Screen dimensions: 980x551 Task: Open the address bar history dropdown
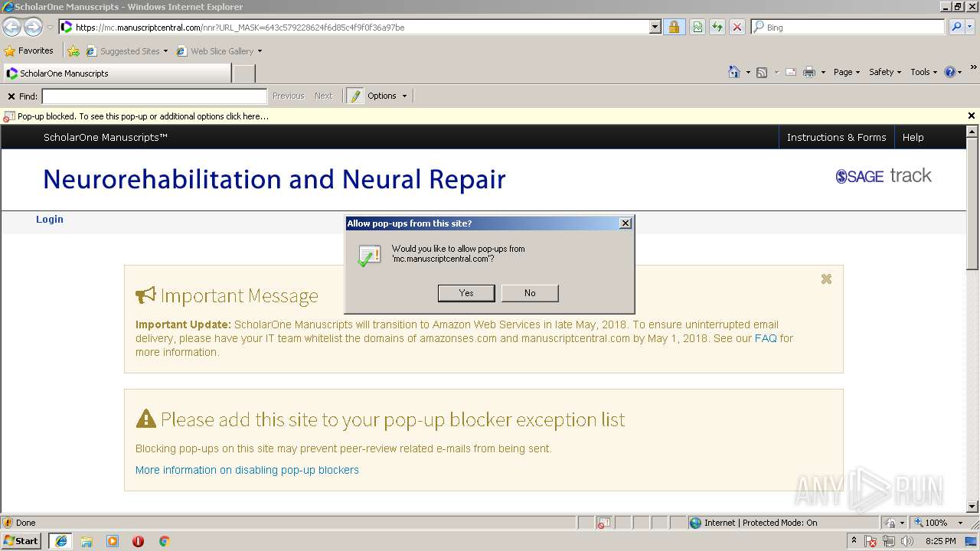pos(655,27)
